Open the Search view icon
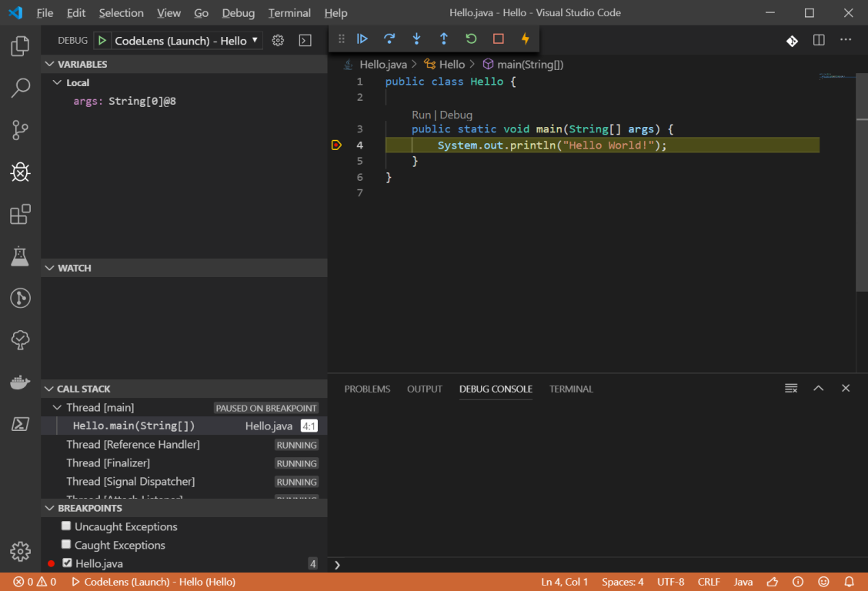The height and width of the screenshot is (591, 868). 20,88
